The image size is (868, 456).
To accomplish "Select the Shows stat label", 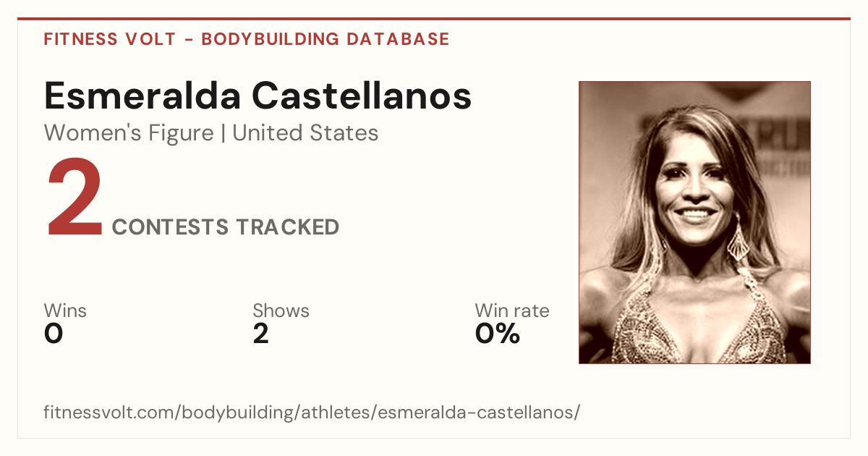I will (281, 311).
